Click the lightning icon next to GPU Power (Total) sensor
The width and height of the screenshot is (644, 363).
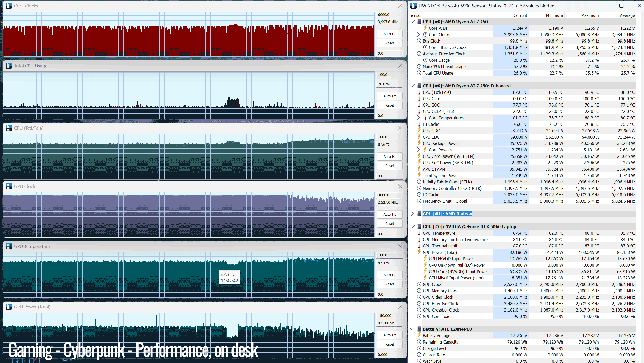click(419, 252)
